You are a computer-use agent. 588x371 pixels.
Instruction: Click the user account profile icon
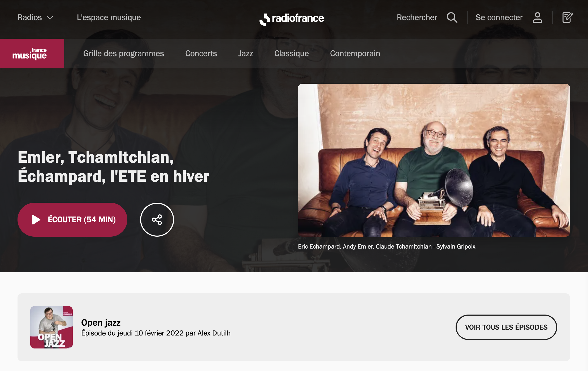coord(537,17)
